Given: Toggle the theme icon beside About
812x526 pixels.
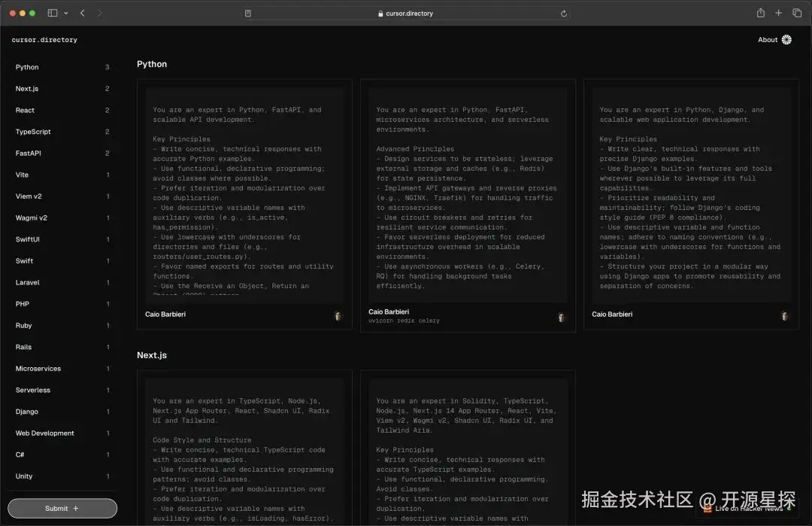Looking at the screenshot, I should 786,40.
